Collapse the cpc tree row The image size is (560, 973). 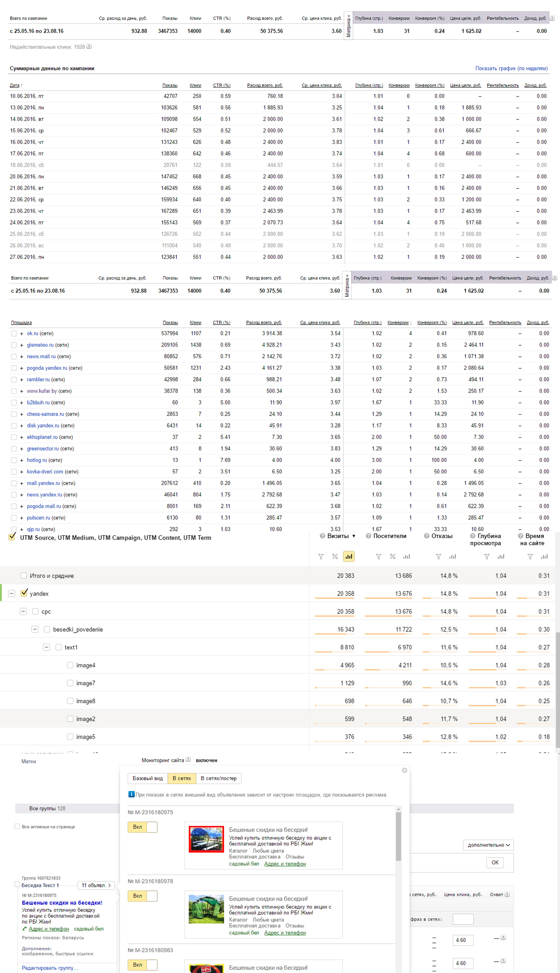[23, 611]
